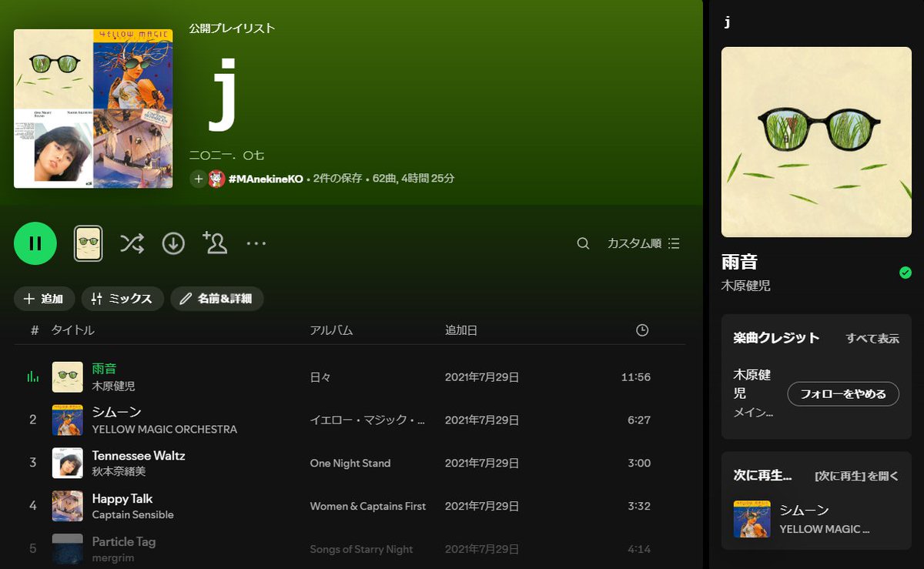
Task: Select the track Tennessee Waltz
Action: [x=139, y=455]
